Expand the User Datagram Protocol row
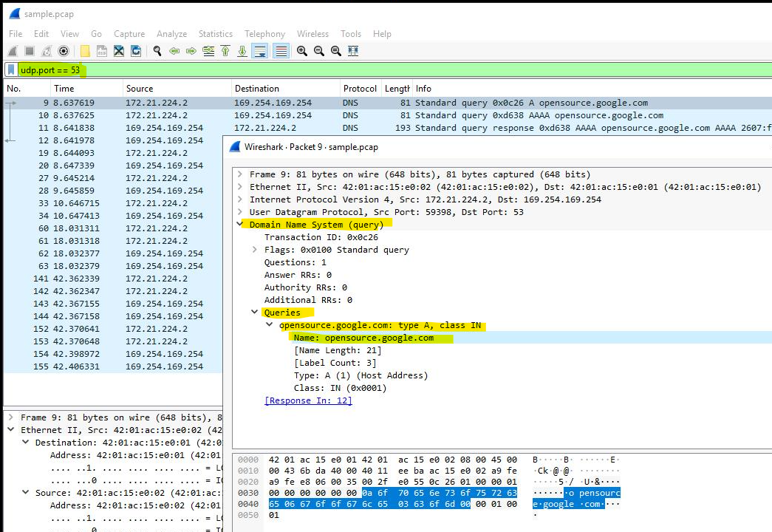772x532 pixels. [240, 212]
